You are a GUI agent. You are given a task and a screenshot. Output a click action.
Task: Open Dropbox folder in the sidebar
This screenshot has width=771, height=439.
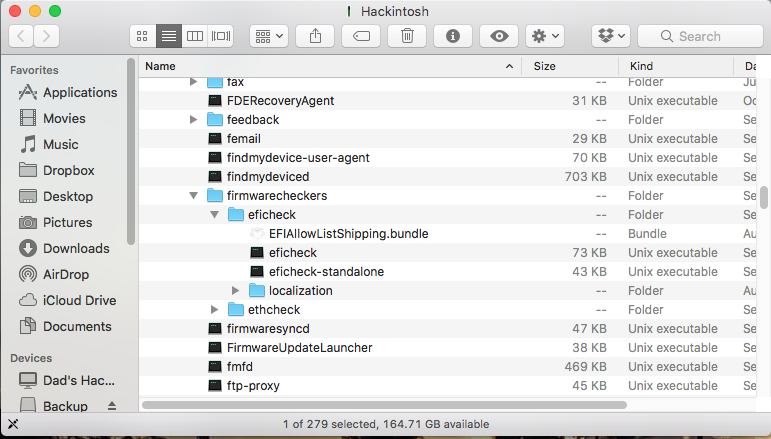click(x=57, y=171)
